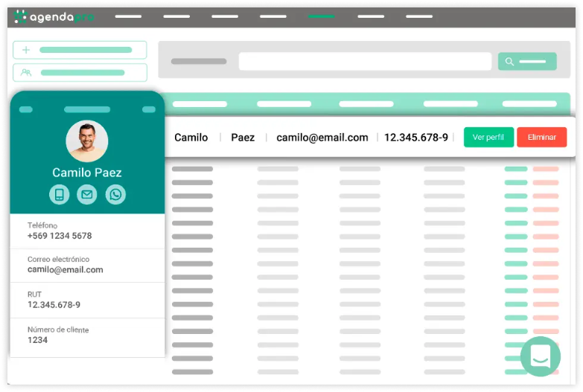Open Ver perfil for Camilo
The height and width of the screenshot is (392, 583).
point(488,137)
